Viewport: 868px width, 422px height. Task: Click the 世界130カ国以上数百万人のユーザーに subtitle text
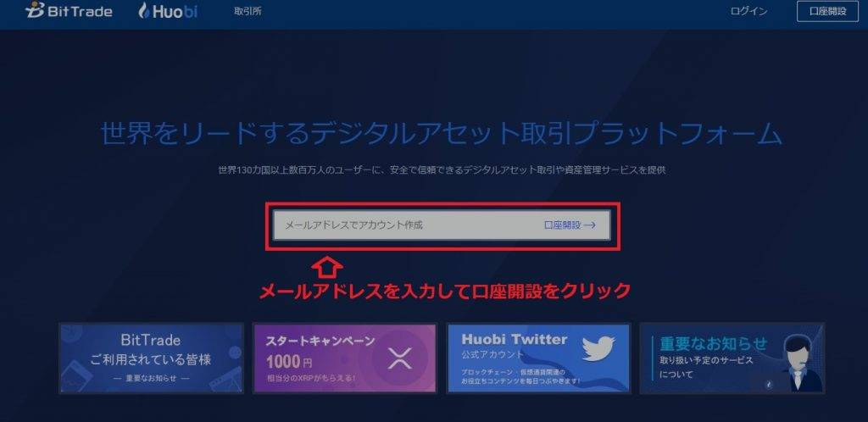point(442,170)
